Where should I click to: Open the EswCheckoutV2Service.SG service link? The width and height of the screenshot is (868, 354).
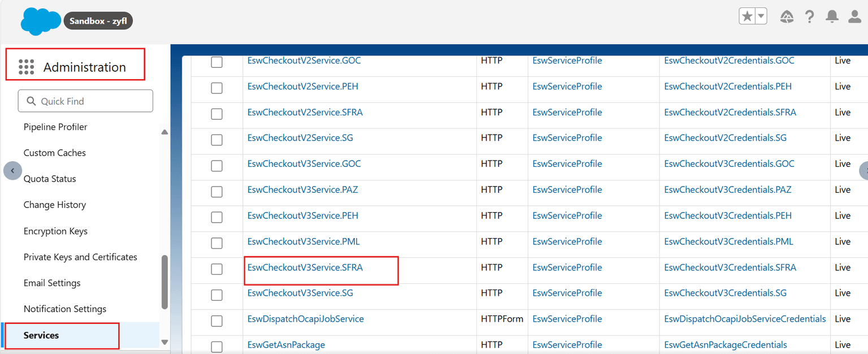point(300,137)
